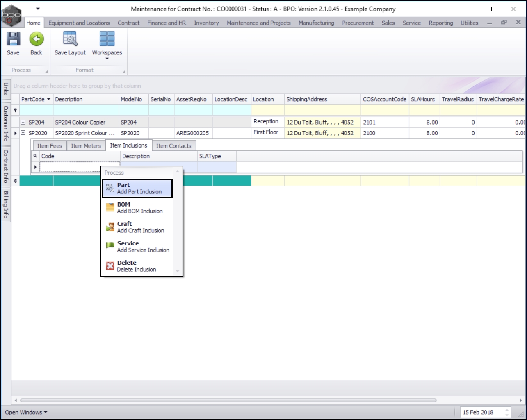527x420 pixels.
Task: Open the Home ribbon tab
Action: (x=34, y=23)
